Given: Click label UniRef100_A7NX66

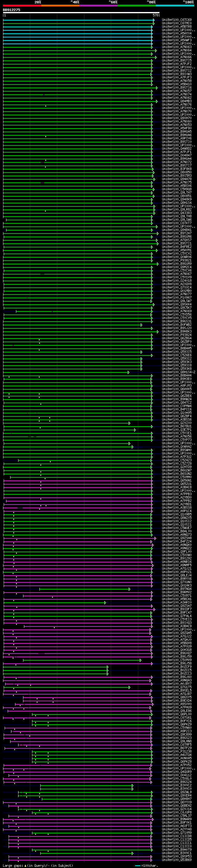Looking at the screenshot, I should [177, 57].
